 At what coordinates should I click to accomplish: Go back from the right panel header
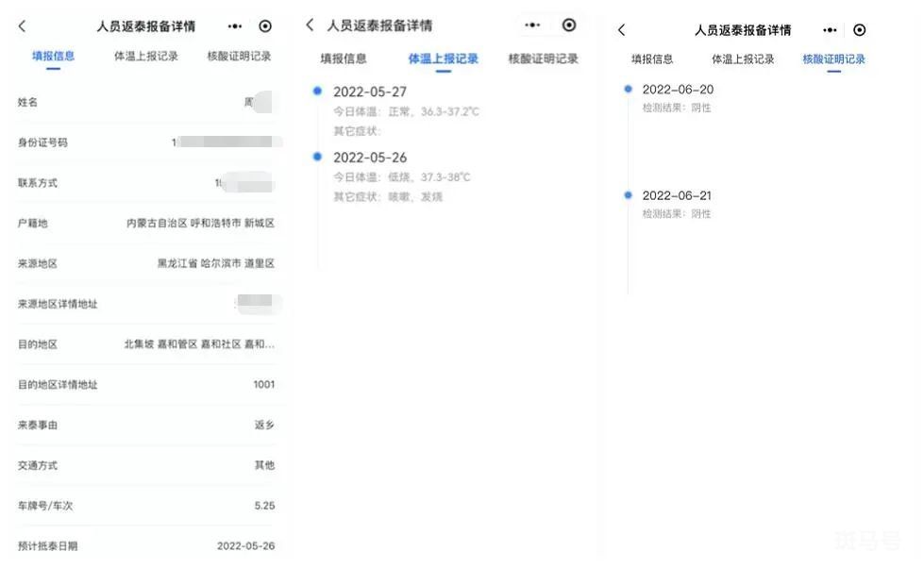point(622,30)
